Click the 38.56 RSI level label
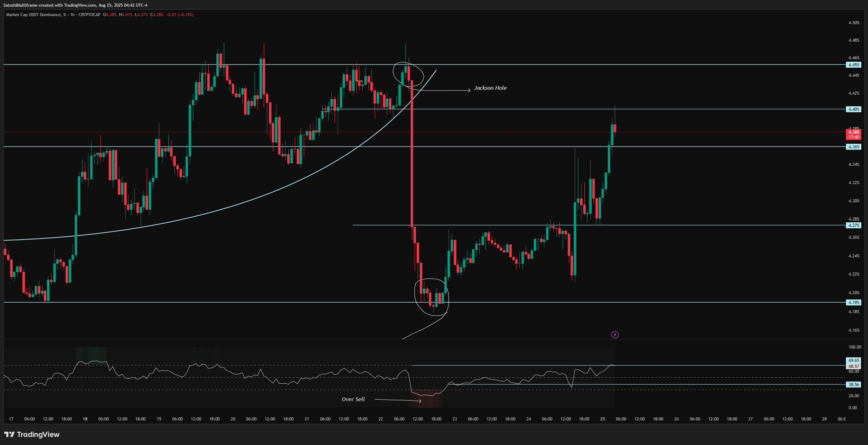This screenshot has width=868, height=445. tap(854, 385)
